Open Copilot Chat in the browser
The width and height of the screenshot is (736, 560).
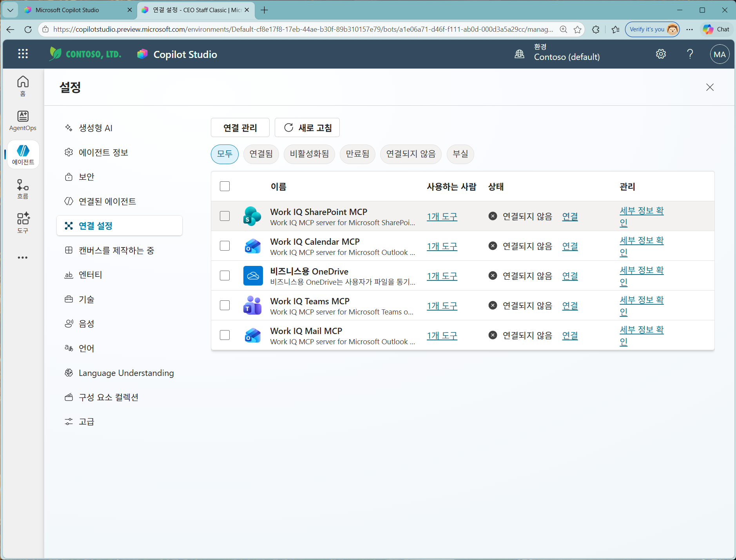(x=716, y=29)
